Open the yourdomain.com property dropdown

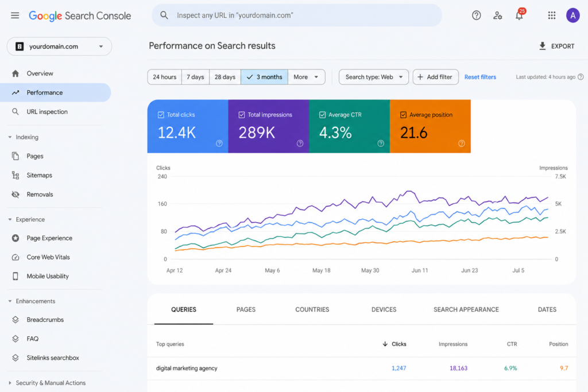click(59, 46)
